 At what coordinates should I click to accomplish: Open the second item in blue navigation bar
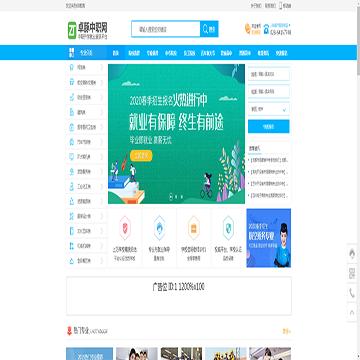tap(134, 53)
